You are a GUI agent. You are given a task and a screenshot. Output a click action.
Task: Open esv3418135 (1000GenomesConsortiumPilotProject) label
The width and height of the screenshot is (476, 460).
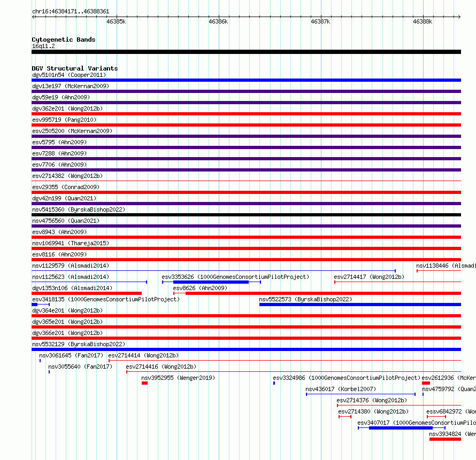point(106,299)
